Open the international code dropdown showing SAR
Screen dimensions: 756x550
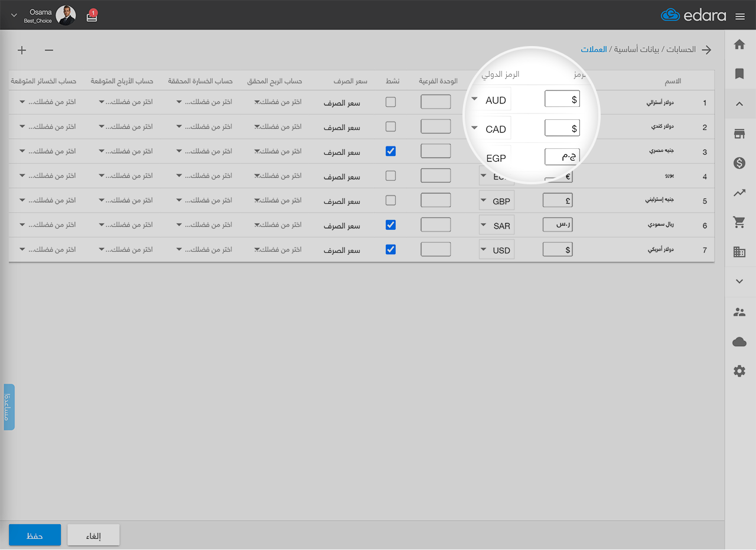[x=496, y=225]
